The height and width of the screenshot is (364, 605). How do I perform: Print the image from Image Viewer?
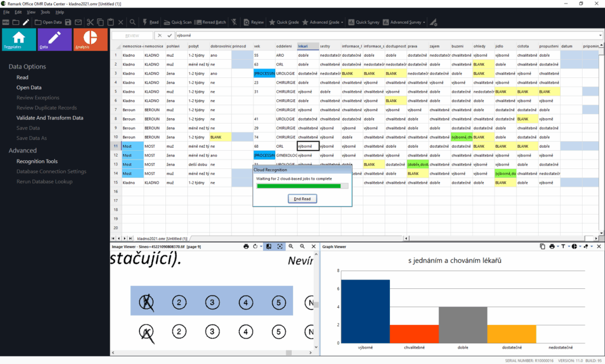point(246,246)
